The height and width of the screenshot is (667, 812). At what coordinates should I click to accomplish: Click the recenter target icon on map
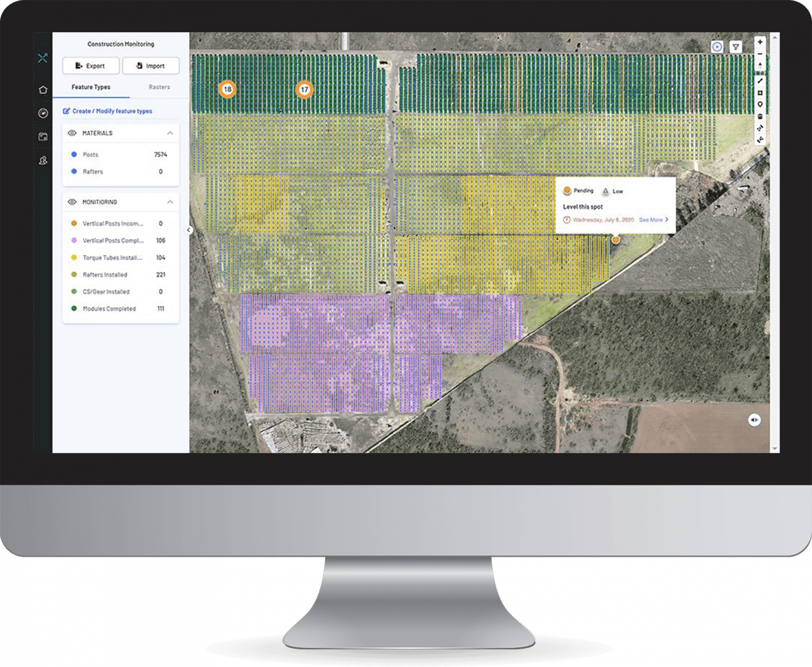coord(717,47)
